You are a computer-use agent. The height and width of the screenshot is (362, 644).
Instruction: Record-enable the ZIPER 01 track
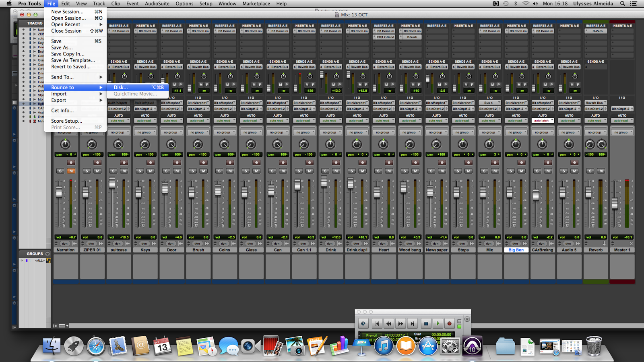pos(97,162)
